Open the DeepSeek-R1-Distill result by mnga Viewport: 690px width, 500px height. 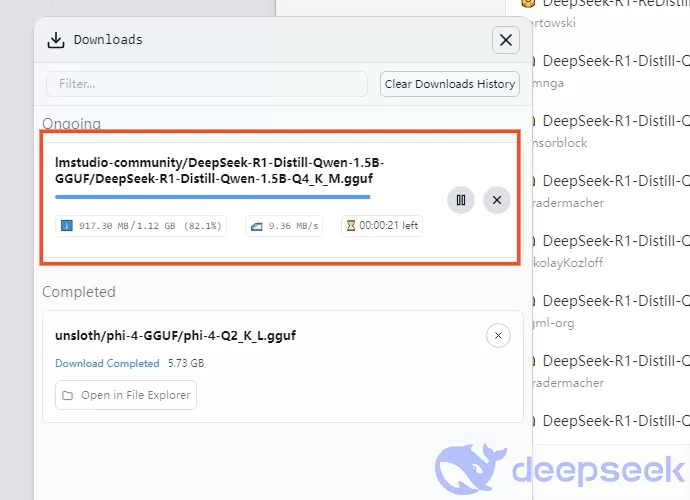coord(611,70)
